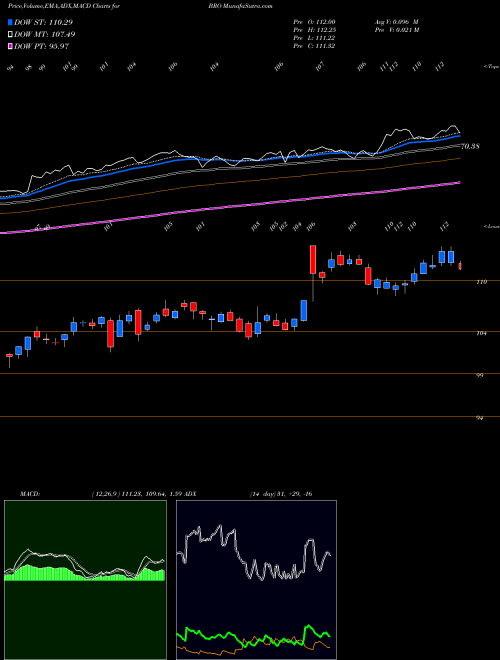
Task: Select the 'DOW PT: 95.97' legend text
Action: pos(41,46)
